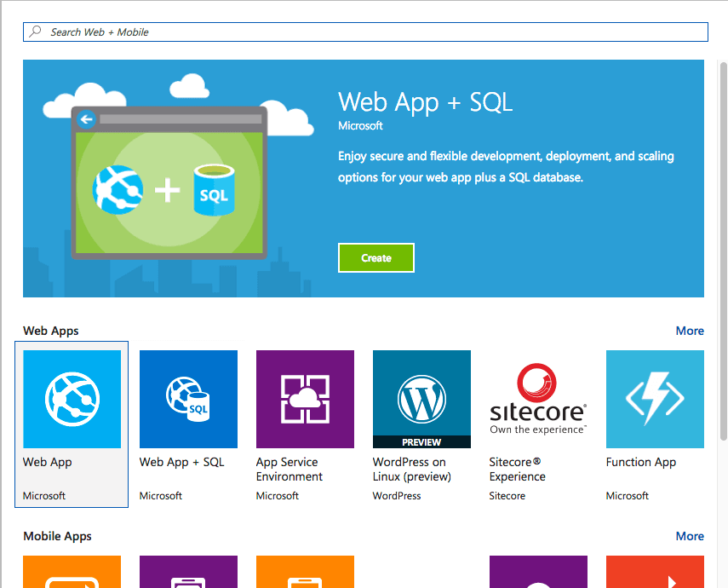Open the More link beside Mobile Apps
The width and height of the screenshot is (728, 588).
coord(690,536)
